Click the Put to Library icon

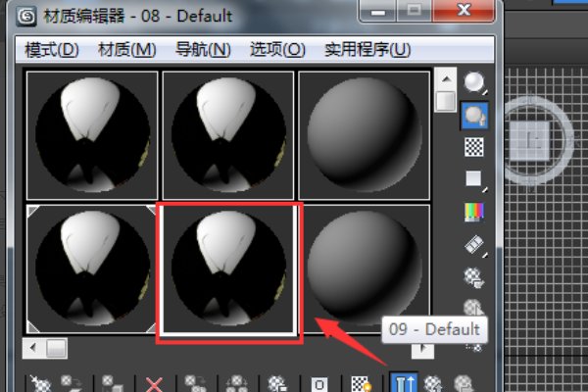[x=278, y=383]
